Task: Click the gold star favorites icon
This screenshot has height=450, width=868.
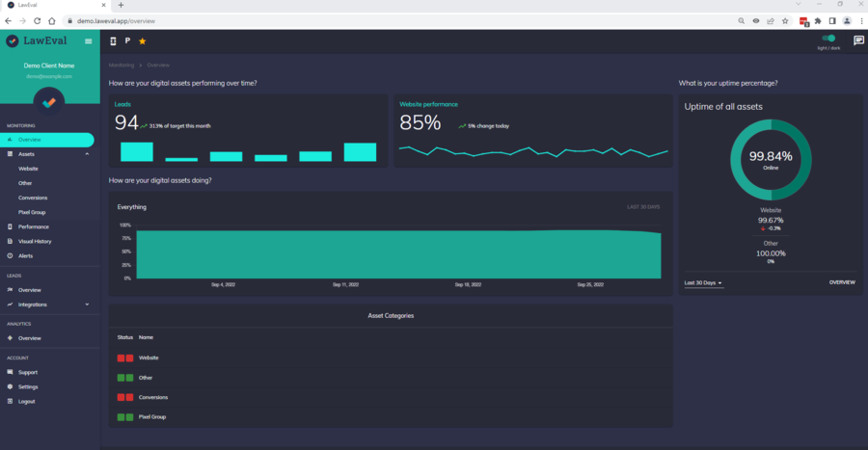Action: [x=143, y=41]
